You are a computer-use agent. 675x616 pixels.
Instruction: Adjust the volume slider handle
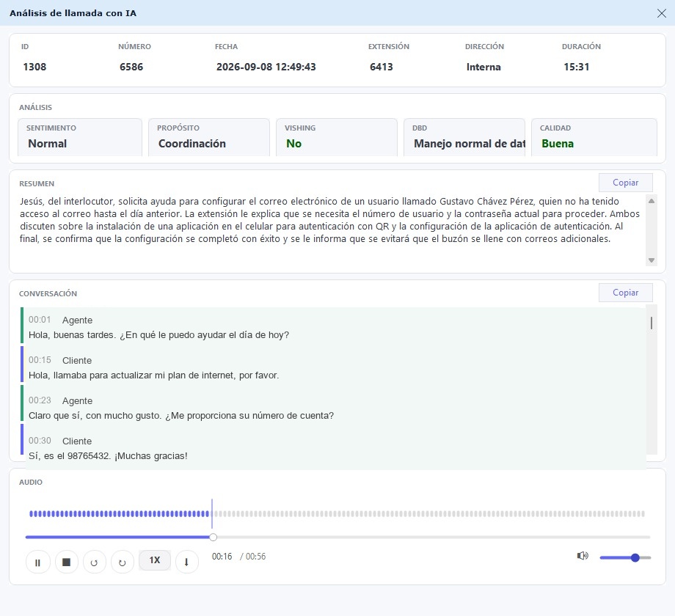click(x=635, y=557)
